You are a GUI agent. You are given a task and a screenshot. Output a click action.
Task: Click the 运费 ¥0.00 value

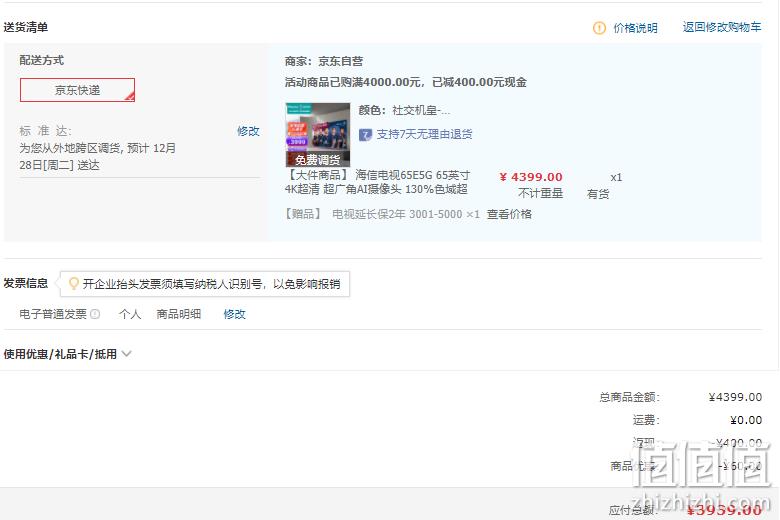point(746,420)
